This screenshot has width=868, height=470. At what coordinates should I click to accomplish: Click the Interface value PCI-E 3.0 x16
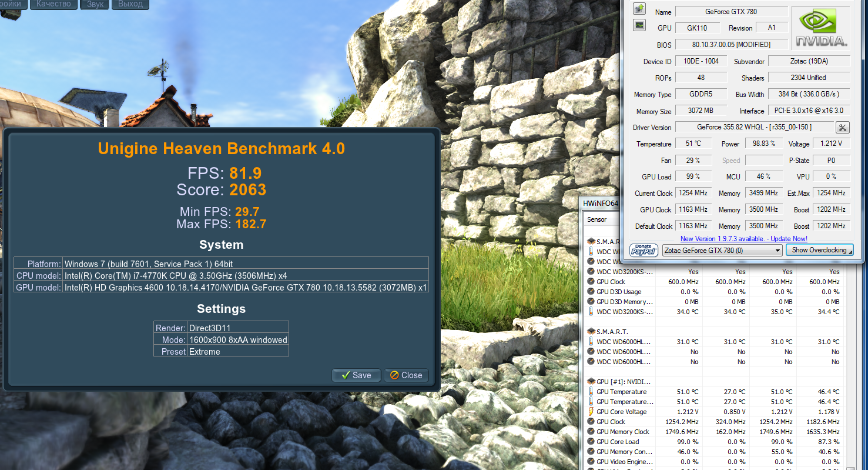coord(809,111)
